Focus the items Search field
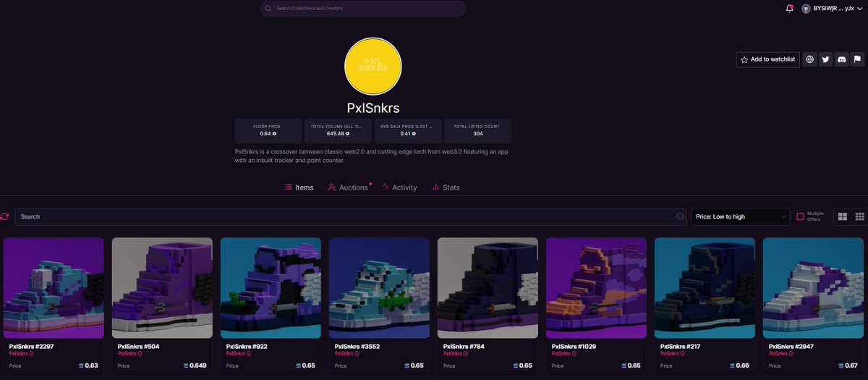 tap(351, 216)
